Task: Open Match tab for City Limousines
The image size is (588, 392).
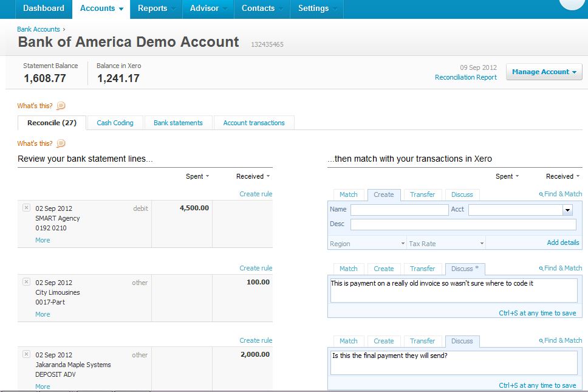Action: (x=349, y=269)
